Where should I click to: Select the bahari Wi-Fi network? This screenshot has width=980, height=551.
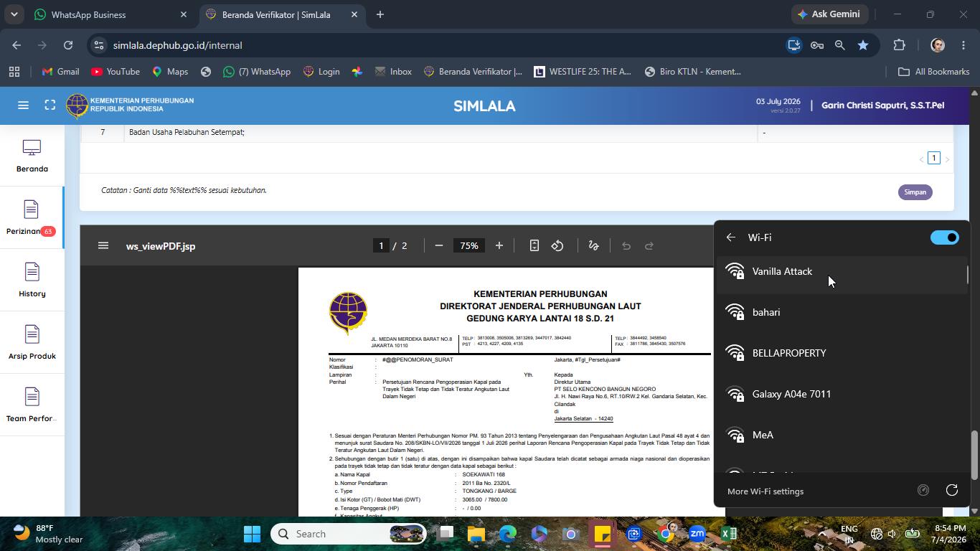point(841,313)
